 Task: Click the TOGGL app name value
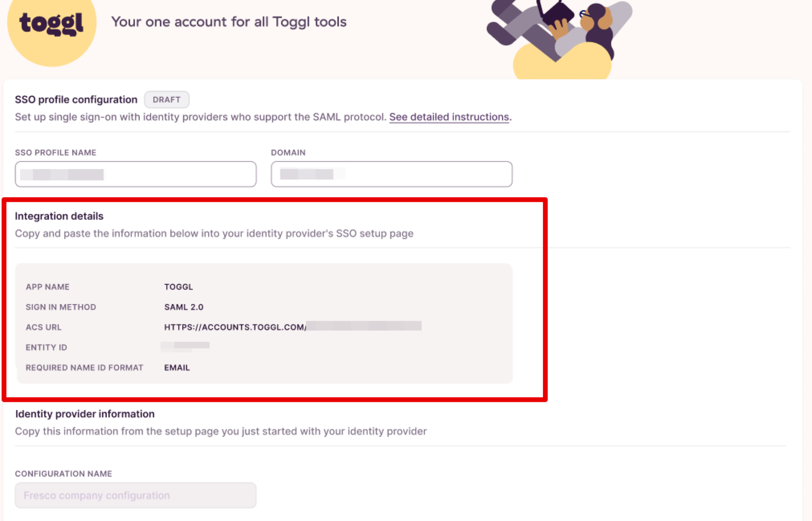pos(179,287)
